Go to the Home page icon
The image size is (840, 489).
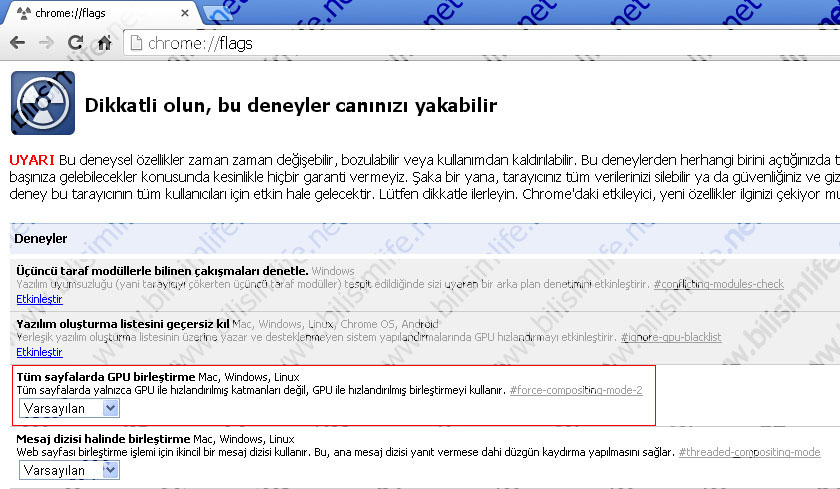click(104, 43)
